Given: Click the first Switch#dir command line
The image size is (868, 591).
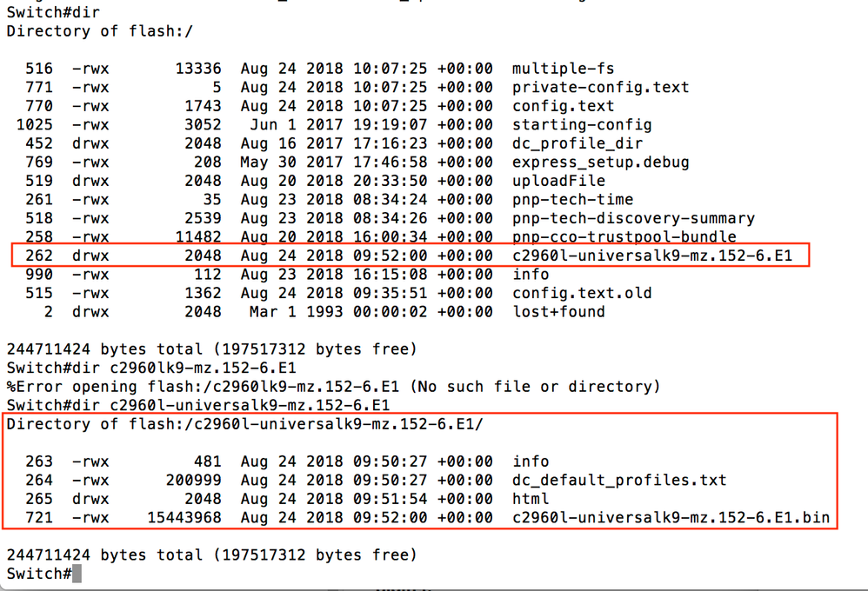Looking at the screenshot, I should coord(53,12).
